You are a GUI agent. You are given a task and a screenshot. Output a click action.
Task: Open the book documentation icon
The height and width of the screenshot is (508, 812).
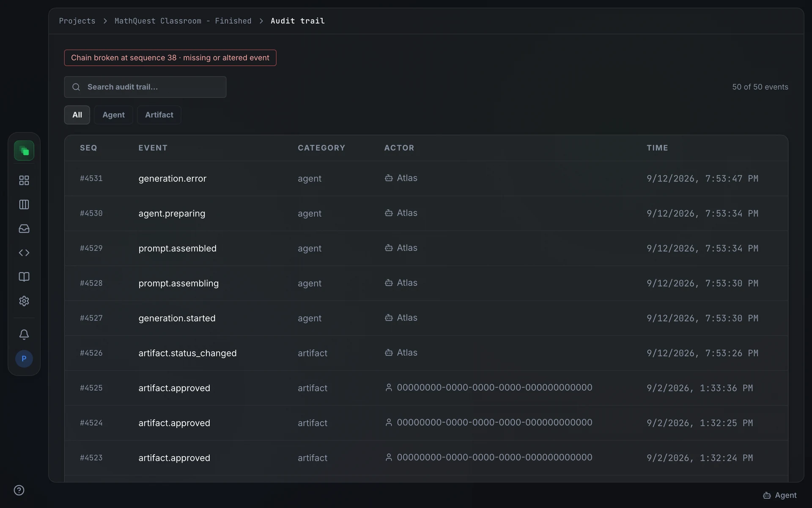tap(24, 277)
